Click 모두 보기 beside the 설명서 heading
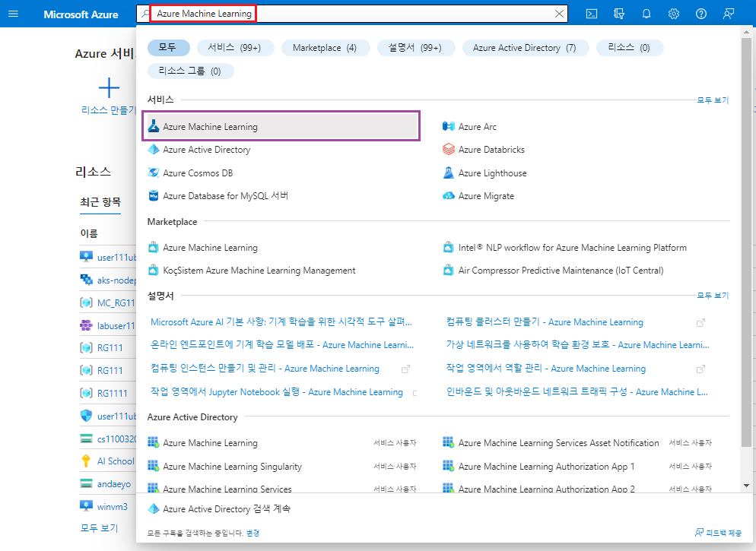This screenshot has height=551, width=756. tap(713, 295)
